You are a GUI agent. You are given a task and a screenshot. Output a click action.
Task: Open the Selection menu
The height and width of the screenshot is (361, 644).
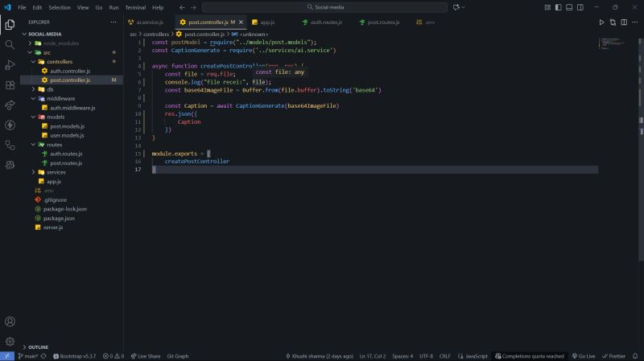60,7
